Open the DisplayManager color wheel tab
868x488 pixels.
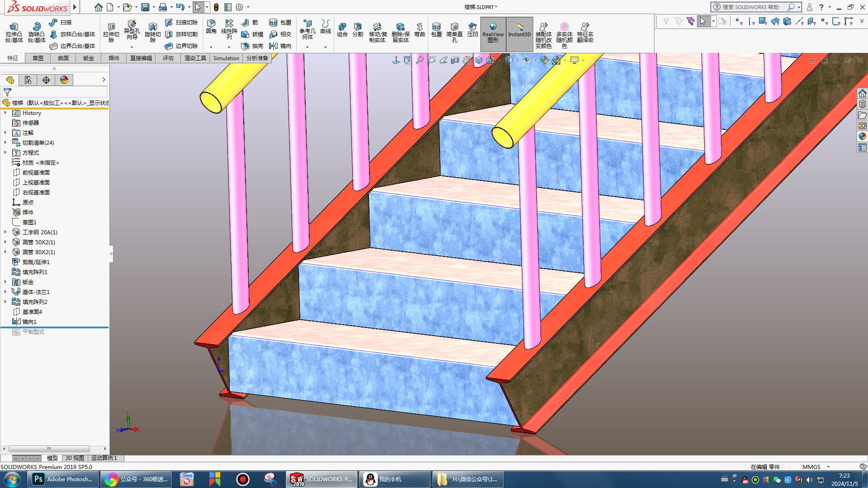click(64, 80)
